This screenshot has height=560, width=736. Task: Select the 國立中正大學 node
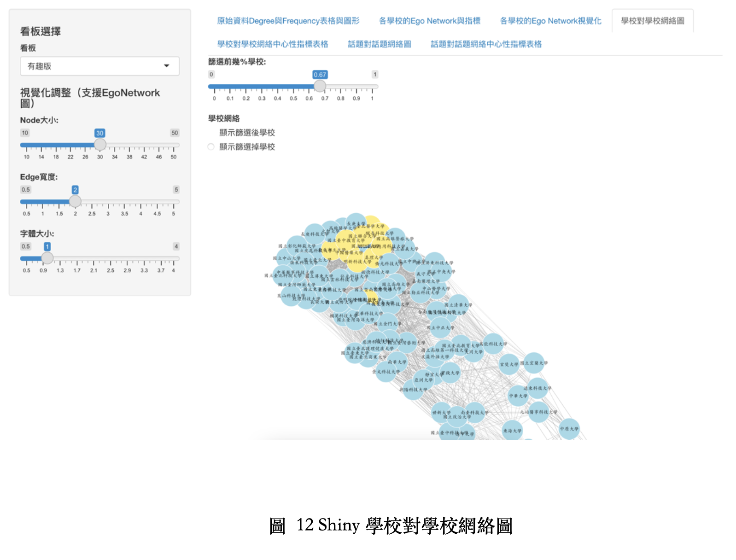click(440, 327)
